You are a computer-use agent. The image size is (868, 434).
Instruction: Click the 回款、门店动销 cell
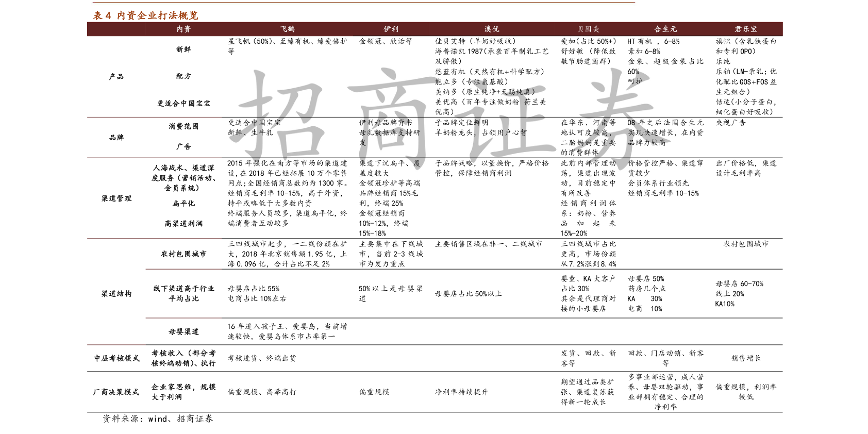pos(665,358)
